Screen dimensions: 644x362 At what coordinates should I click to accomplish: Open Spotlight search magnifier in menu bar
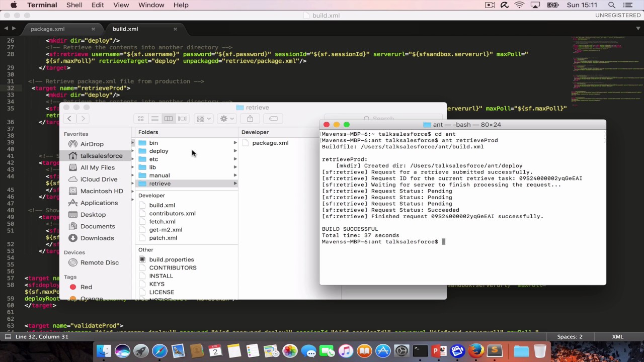[612, 5]
